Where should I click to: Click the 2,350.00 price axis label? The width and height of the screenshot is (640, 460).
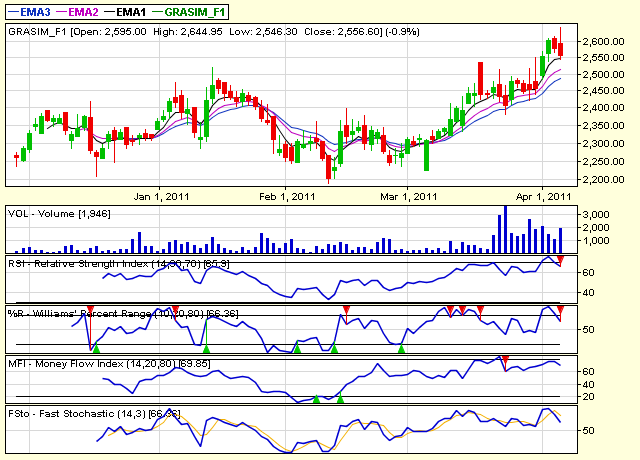(x=604, y=126)
